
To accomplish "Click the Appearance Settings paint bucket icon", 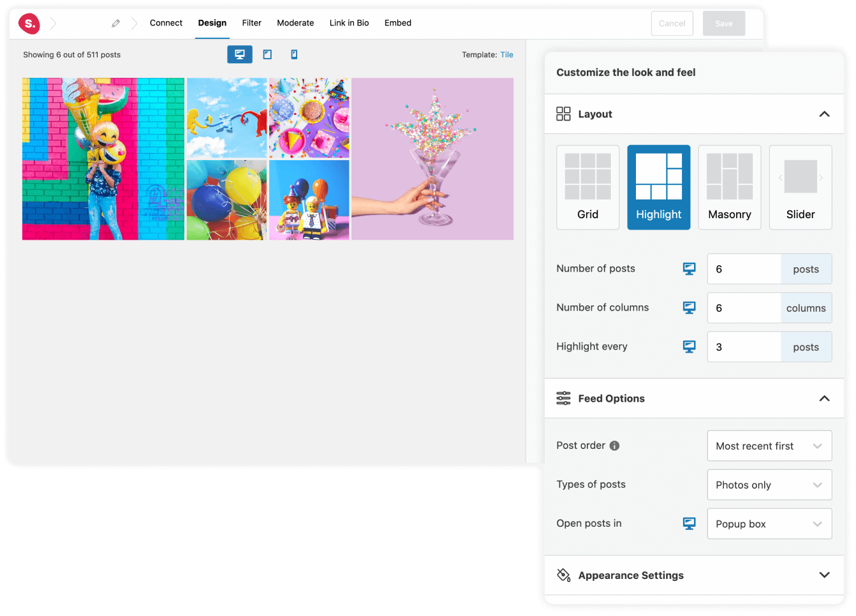I will [563, 575].
